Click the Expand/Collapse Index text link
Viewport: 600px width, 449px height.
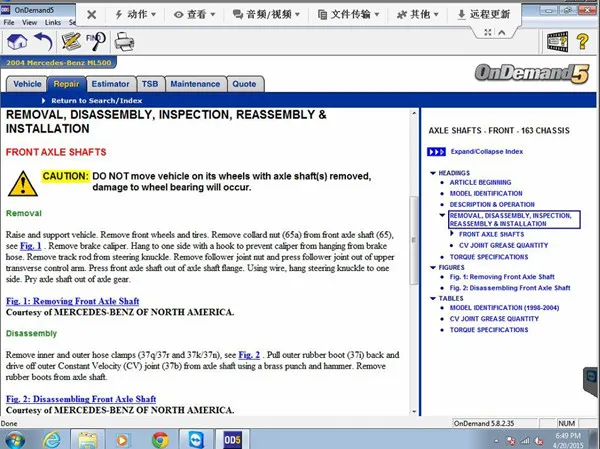click(487, 152)
